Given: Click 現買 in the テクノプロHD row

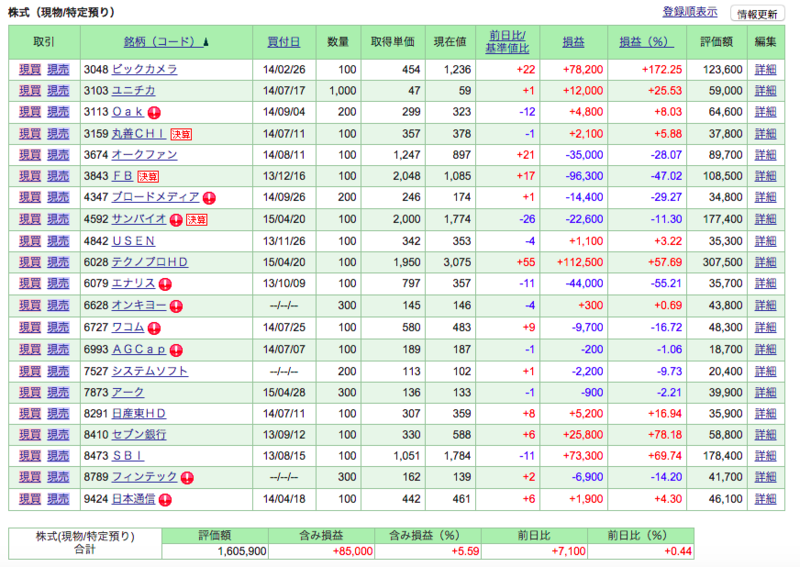Looking at the screenshot, I should pos(30,262).
